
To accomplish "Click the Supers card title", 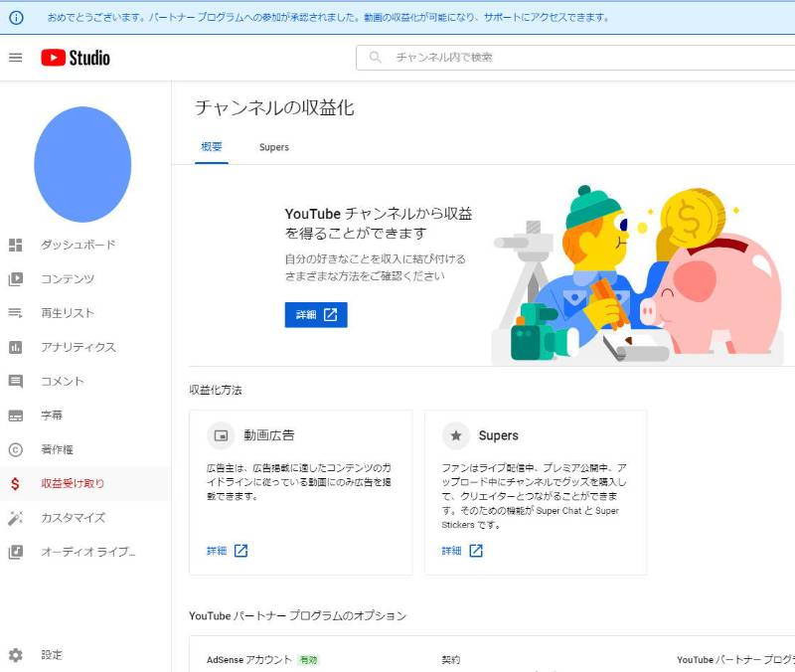I will click(499, 435).
